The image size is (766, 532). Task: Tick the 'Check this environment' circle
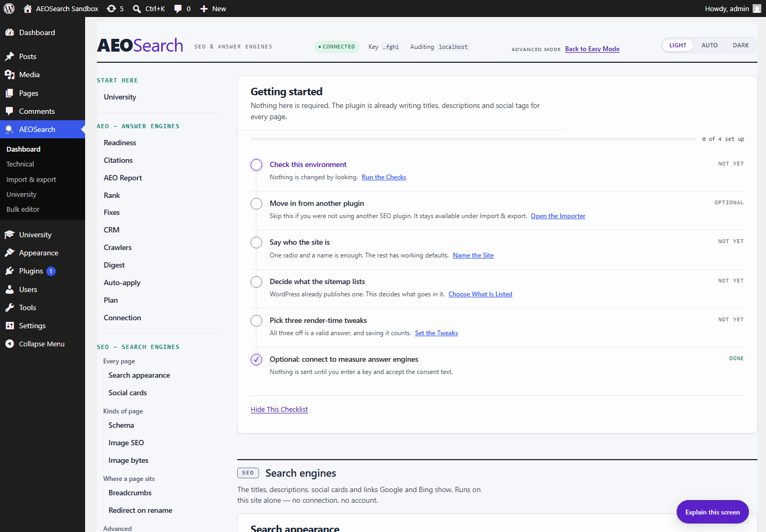256,165
